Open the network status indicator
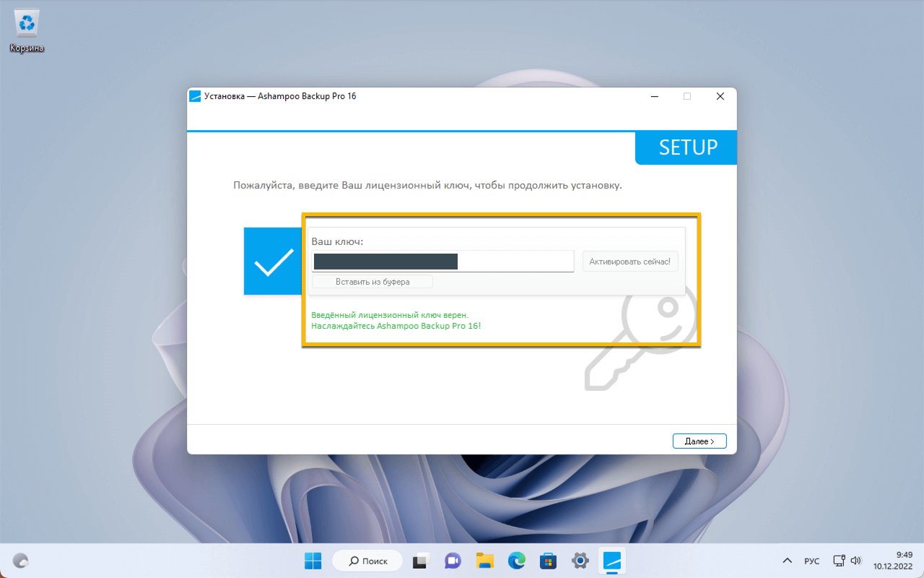The width and height of the screenshot is (924, 578). tap(839, 560)
